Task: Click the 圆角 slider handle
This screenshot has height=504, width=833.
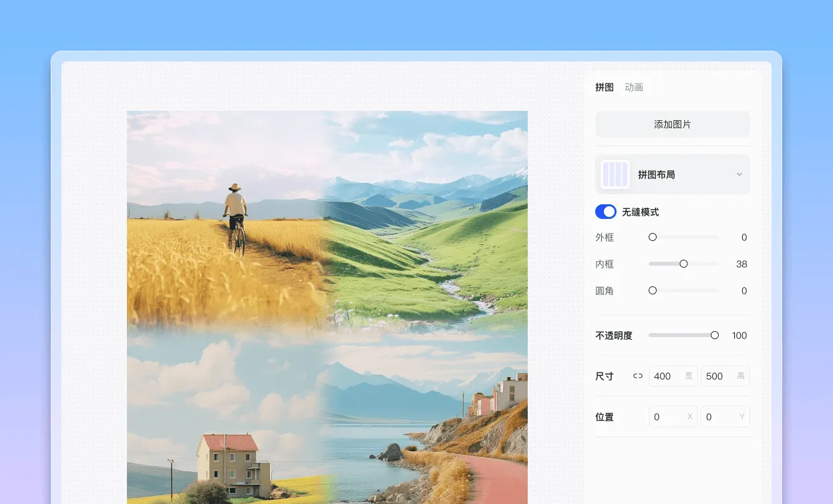Action: 653,290
